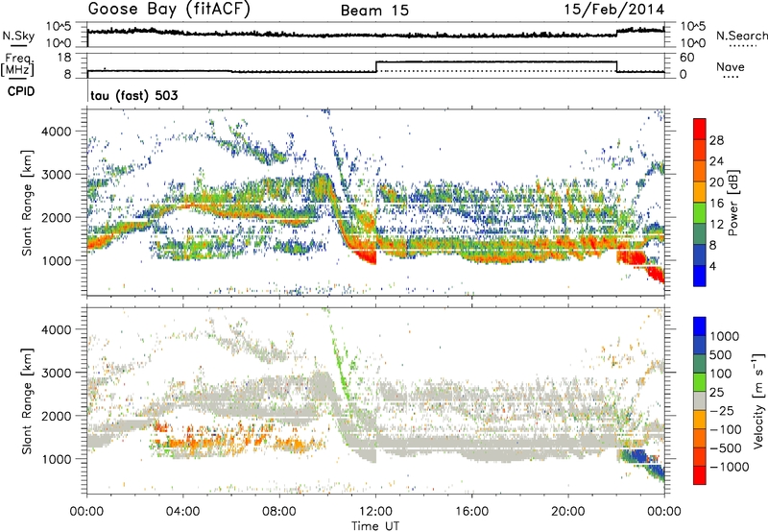Select the blue bottom segment of power colorbar
Image resolution: width=768 pixels, height=532 pixels.
700,276
